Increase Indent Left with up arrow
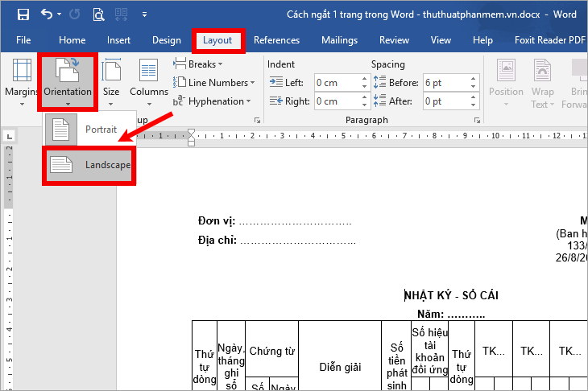588x391 pixels. [x=365, y=79]
